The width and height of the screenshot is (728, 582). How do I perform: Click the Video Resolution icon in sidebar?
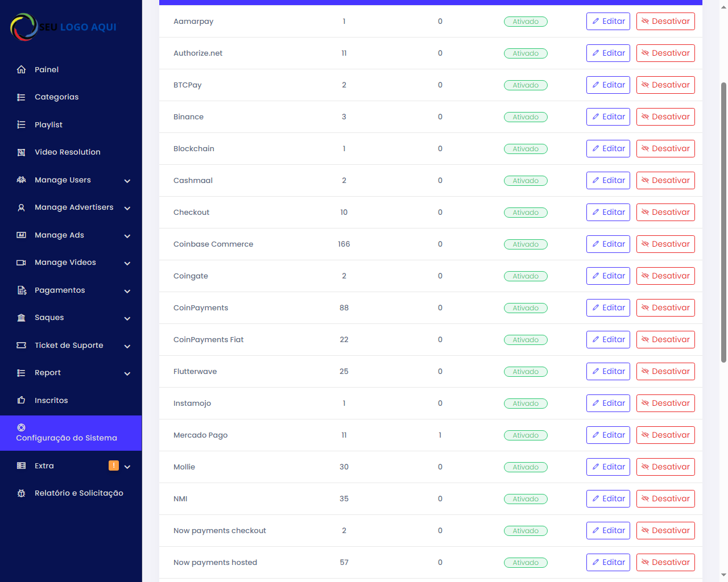point(21,152)
